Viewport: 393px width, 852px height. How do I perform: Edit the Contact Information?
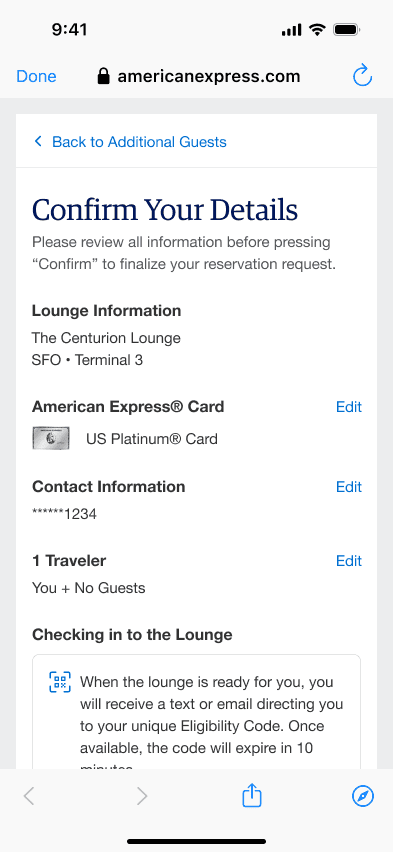[x=348, y=487]
